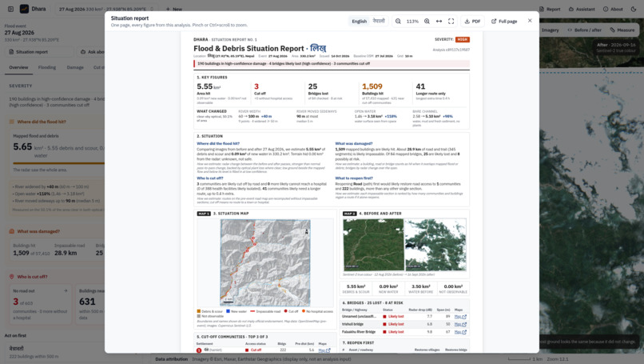Viewport: 644px width, 364px height.
Task: Fit report to width
Action: point(439,22)
